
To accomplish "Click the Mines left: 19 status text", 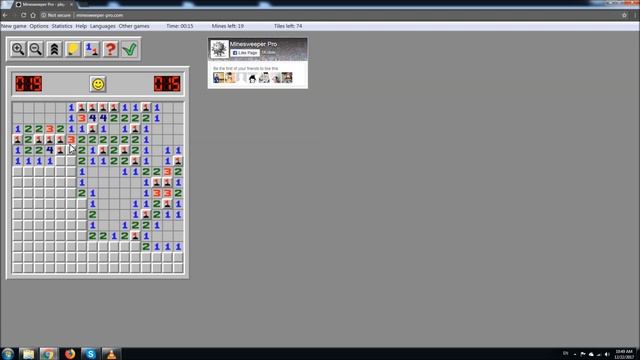I will [228, 26].
